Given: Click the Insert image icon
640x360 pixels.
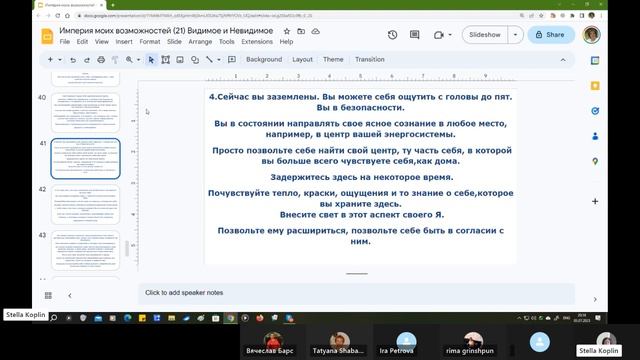Looking at the screenshot, I should click(x=180, y=60).
